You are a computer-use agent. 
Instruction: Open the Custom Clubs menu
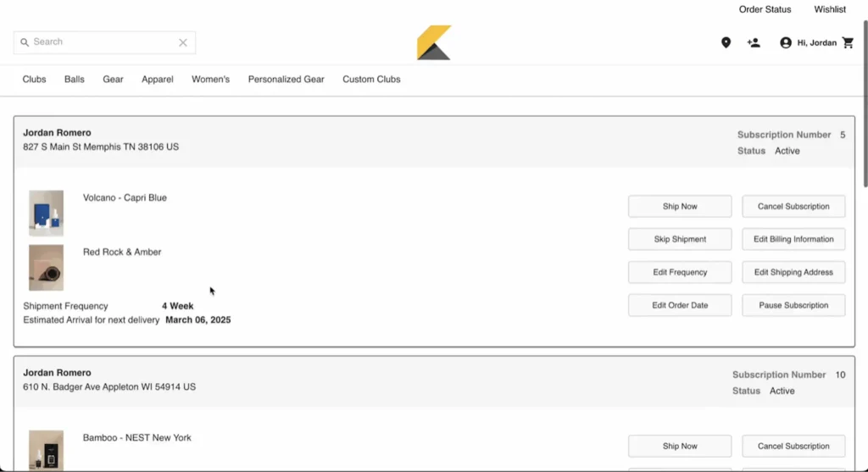371,79
